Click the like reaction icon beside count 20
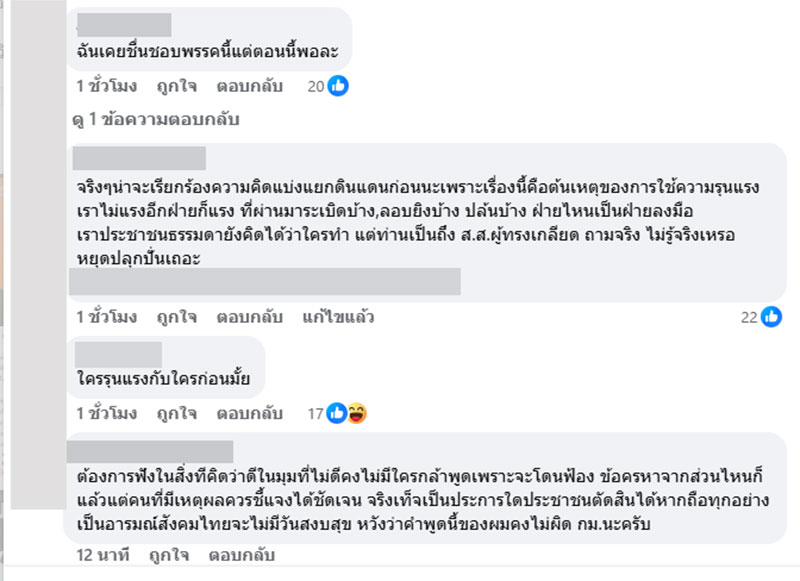Viewport: 800px width, 581px height. coord(338,86)
